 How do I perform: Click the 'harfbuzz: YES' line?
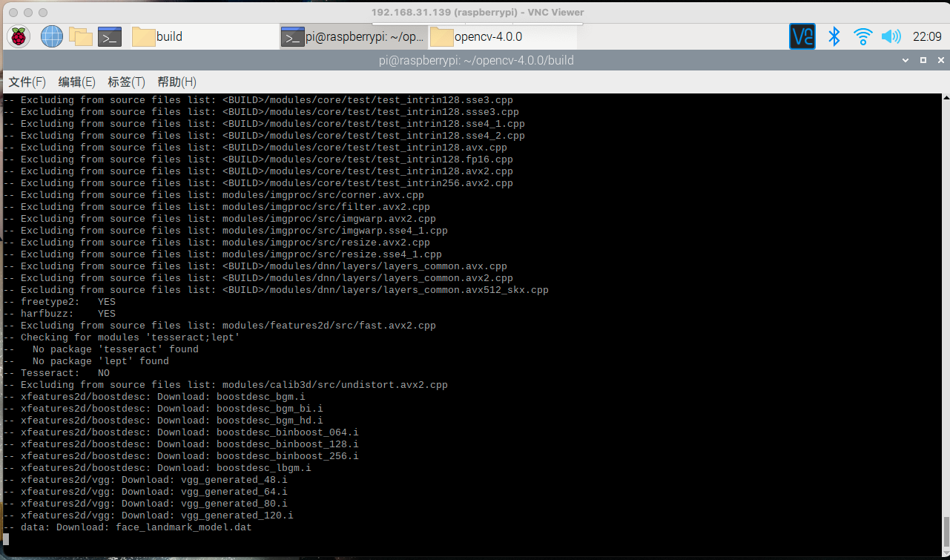point(59,314)
